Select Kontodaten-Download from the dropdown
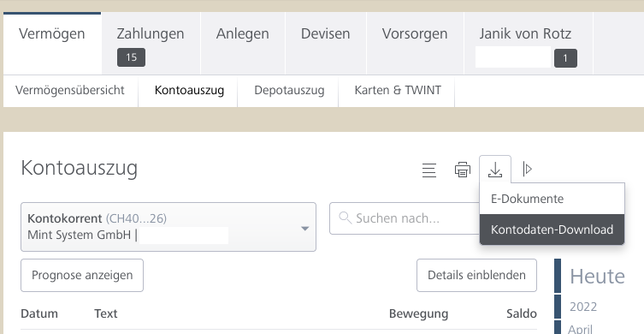 coord(552,230)
